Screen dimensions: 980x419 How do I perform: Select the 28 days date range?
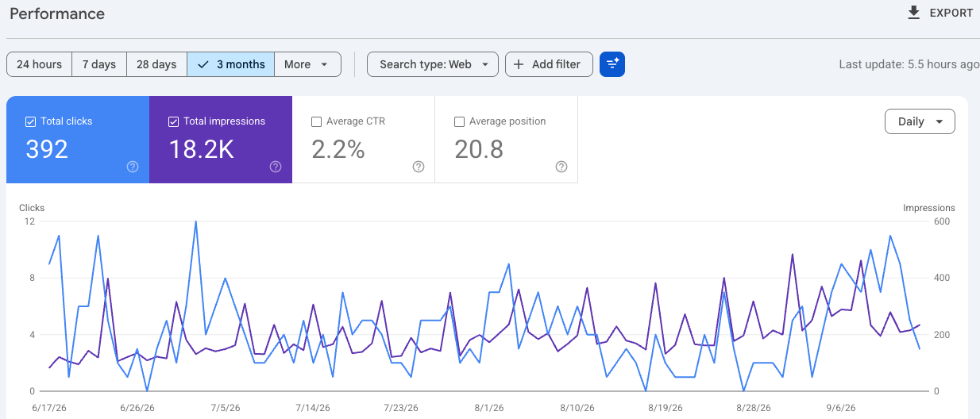pos(156,64)
